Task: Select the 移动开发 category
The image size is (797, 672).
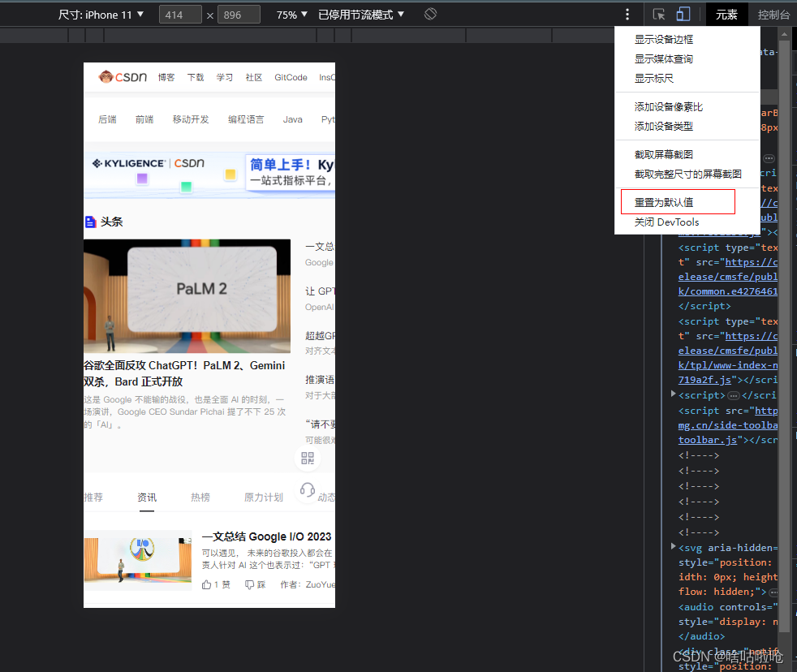Action: tap(191, 119)
